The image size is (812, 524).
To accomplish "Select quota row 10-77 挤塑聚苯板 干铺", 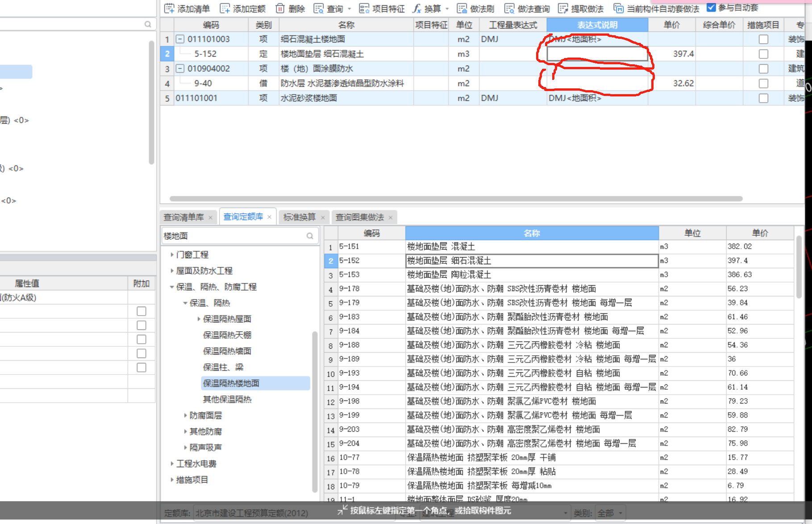I will (x=558, y=457).
